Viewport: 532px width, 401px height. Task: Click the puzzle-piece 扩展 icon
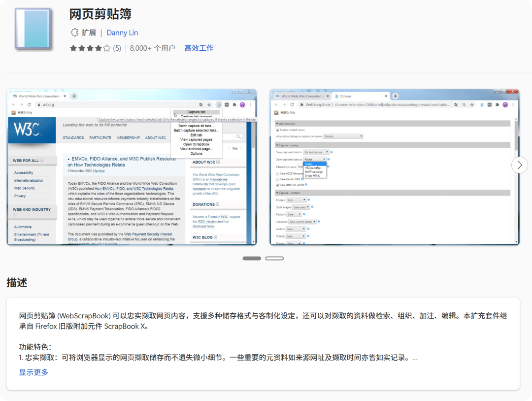[x=74, y=33]
